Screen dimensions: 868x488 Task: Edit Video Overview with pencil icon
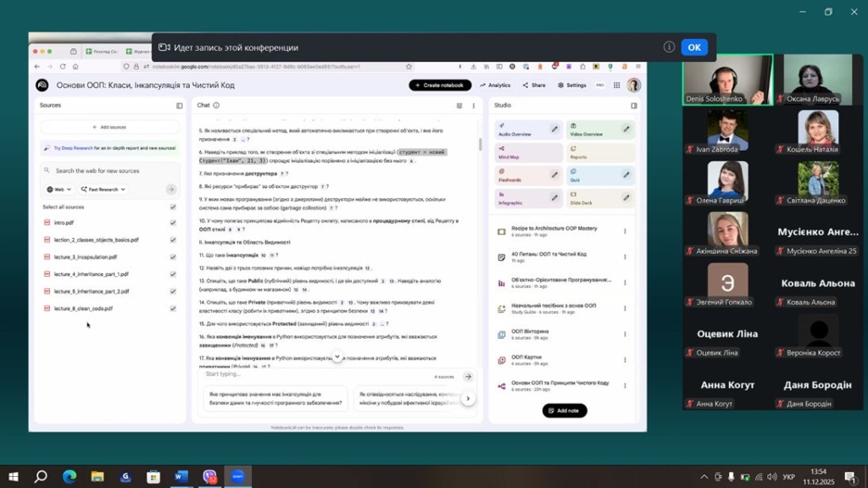626,130
